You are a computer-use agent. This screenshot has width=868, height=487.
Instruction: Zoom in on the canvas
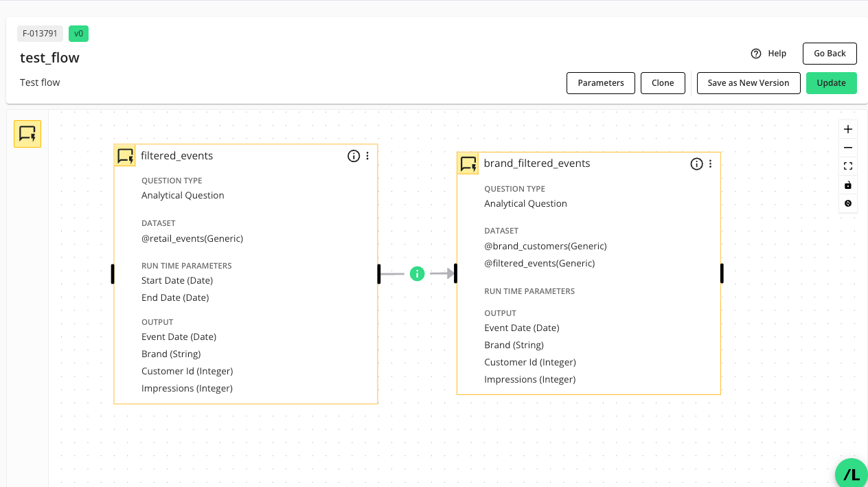(x=848, y=129)
